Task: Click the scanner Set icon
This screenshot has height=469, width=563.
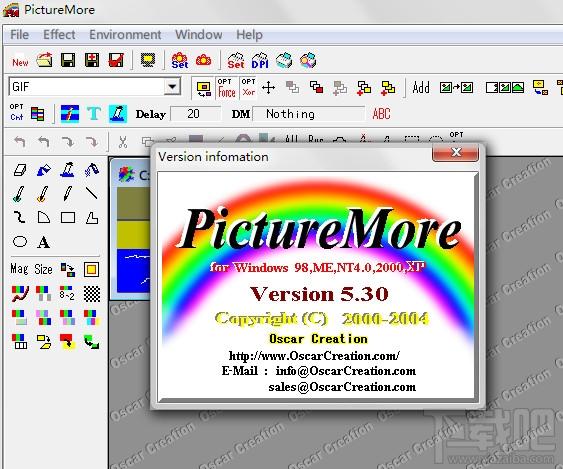Action: tap(236, 60)
